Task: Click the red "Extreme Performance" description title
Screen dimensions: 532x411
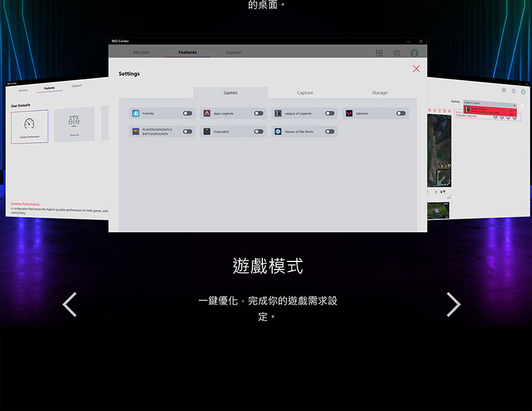Action: 25,204
